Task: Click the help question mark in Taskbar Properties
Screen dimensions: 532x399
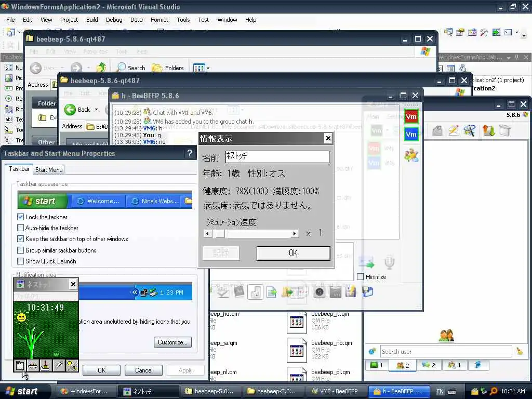Action: pos(190,153)
